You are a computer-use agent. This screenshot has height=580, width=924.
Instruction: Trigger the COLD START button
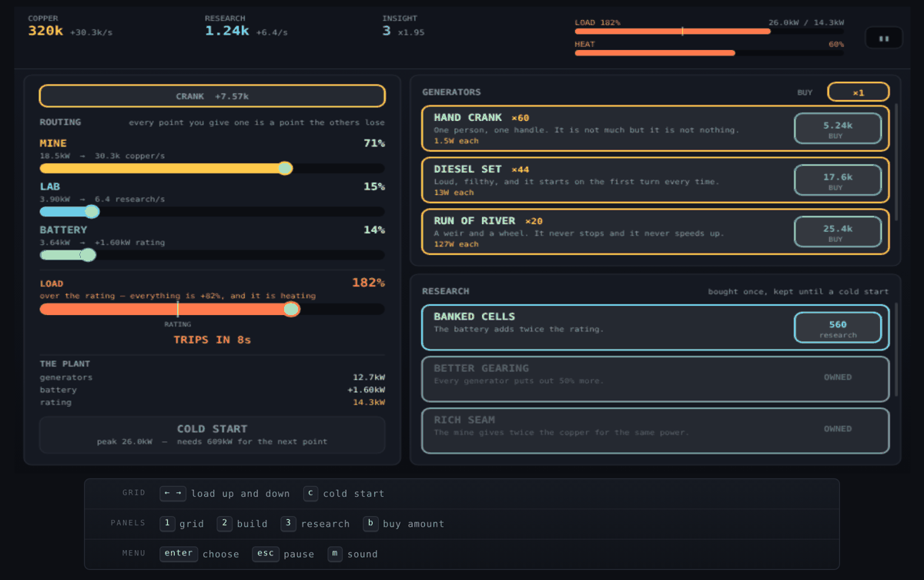pyautogui.click(x=212, y=434)
